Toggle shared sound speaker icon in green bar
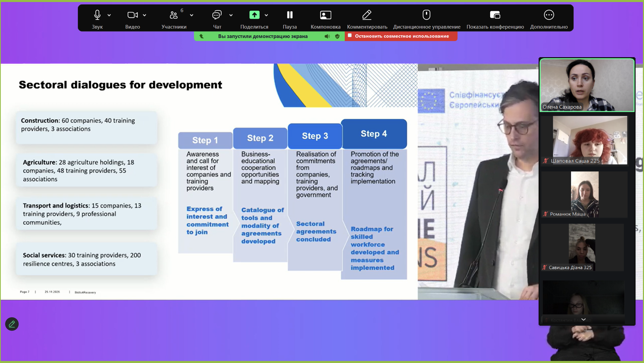644x363 pixels. (x=327, y=36)
